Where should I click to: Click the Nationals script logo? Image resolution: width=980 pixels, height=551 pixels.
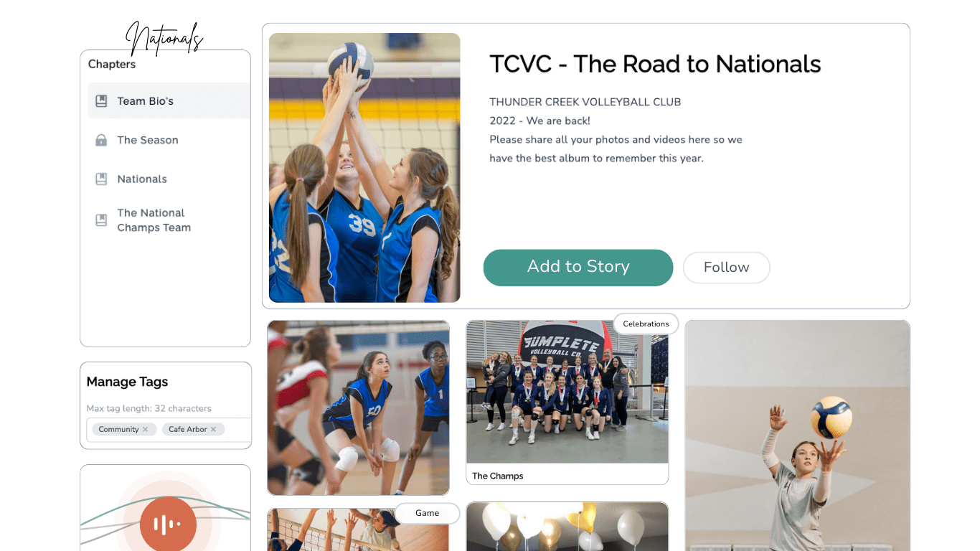[x=165, y=38]
